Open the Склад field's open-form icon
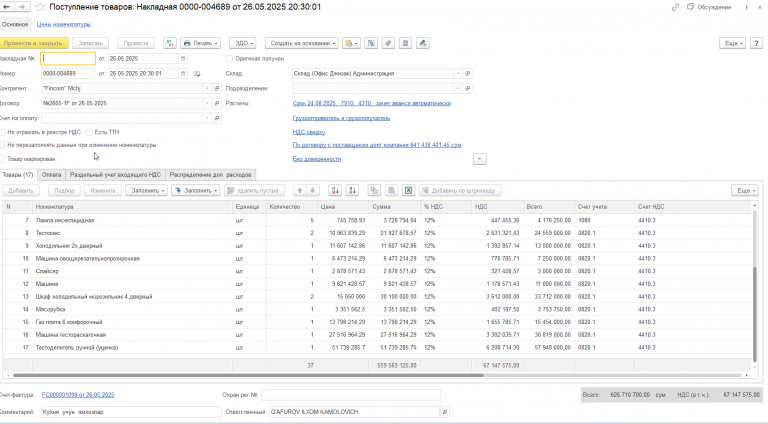Viewport: 768px width, 424px height. click(x=467, y=73)
